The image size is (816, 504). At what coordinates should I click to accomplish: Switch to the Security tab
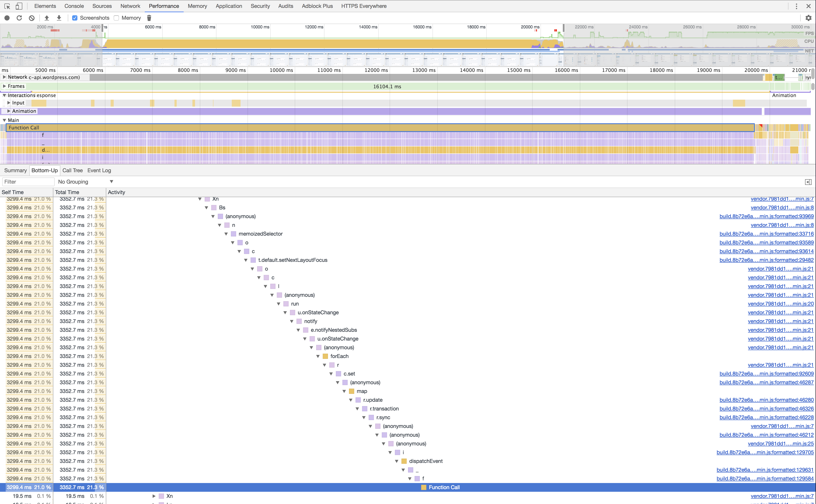(x=260, y=6)
